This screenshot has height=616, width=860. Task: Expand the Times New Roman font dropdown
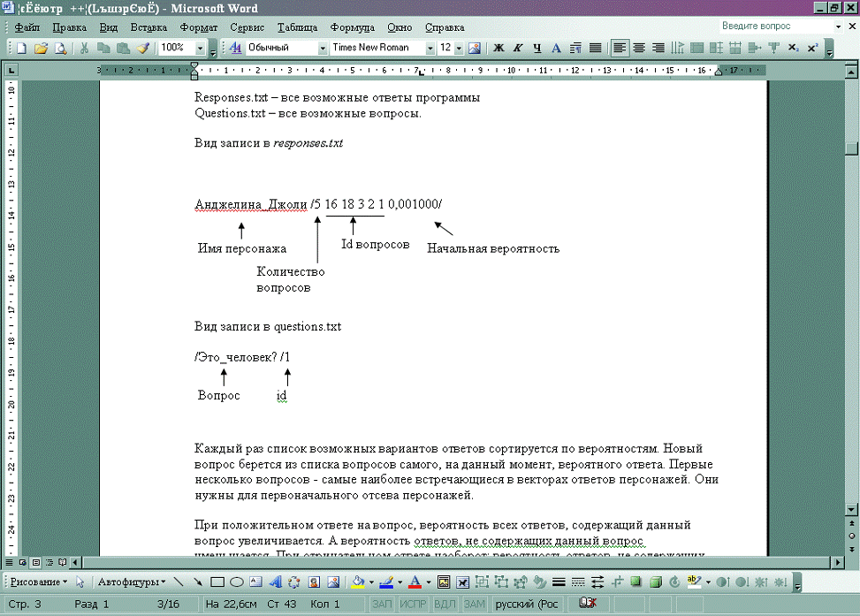coord(430,48)
